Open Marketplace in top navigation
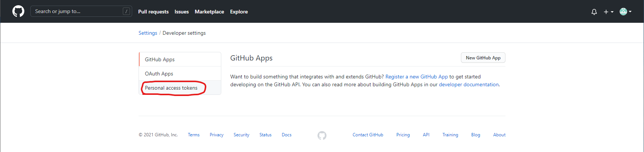 (209, 12)
